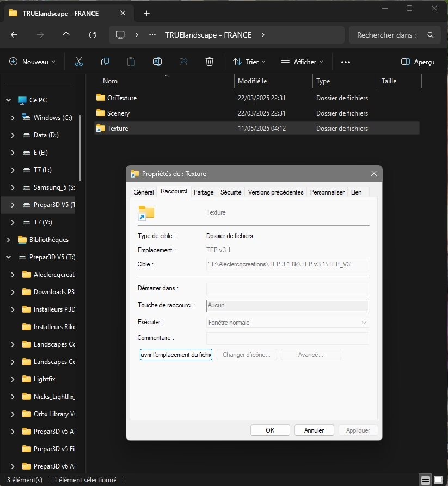Expand the Windows (C:) drive node
The width and height of the screenshot is (448, 486).
[13, 118]
